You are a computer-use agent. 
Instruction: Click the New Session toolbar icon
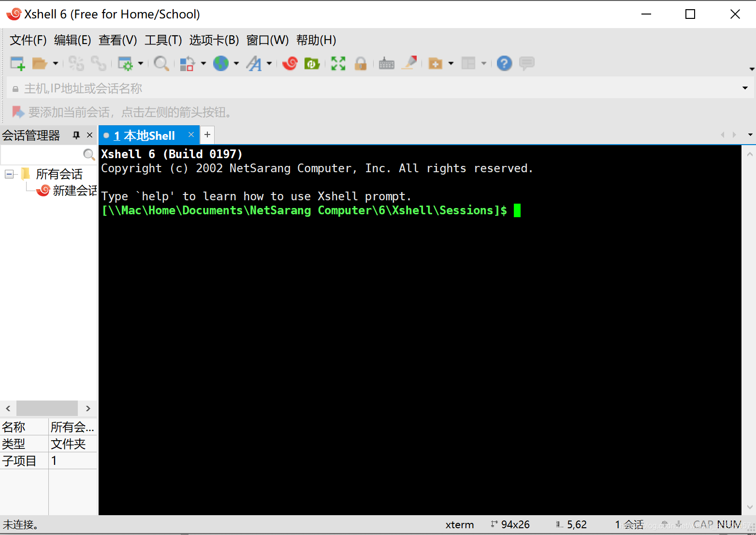coord(18,63)
